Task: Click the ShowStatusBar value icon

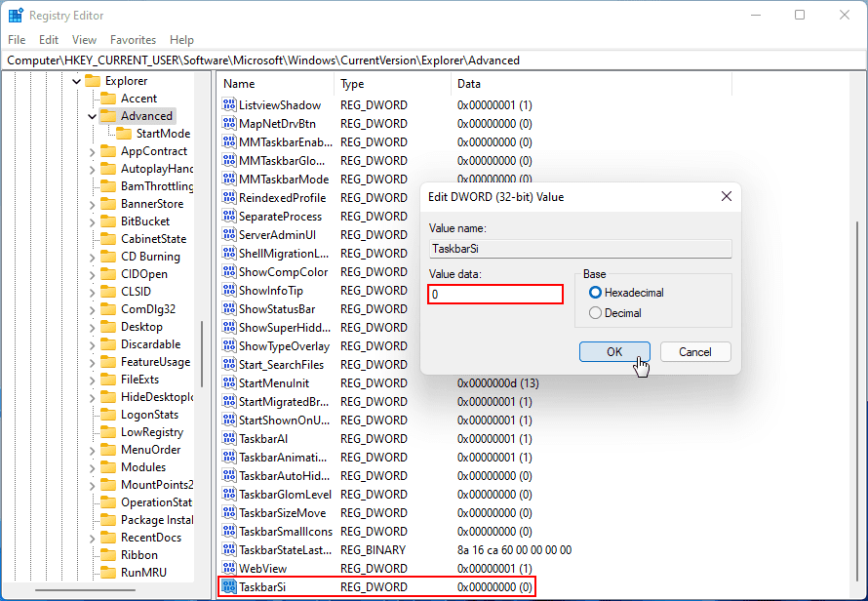Action: pos(228,308)
